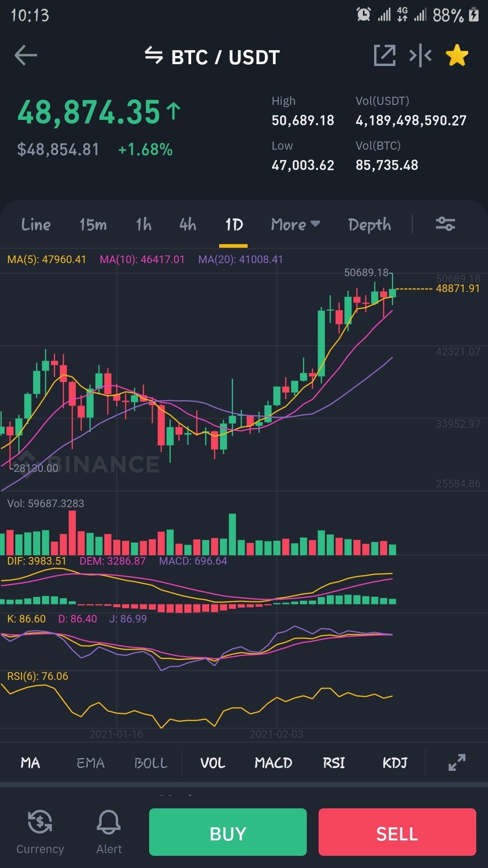Tap the red SELL button
488x868 pixels.
click(x=397, y=832)
